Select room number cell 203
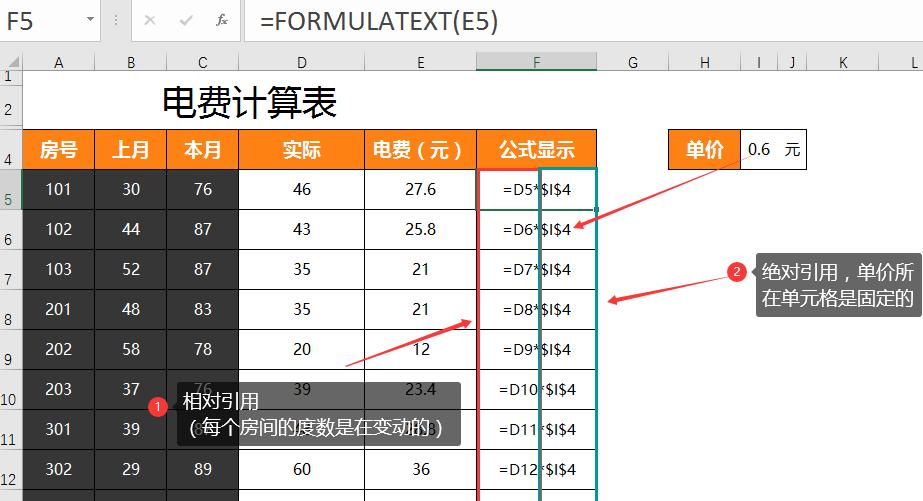This screenshot has height=501, width=923. (x=58, y=389)
